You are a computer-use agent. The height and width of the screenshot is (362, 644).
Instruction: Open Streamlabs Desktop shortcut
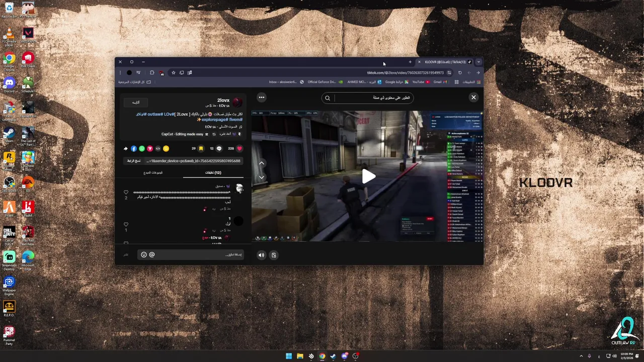(x=9, y=260)
